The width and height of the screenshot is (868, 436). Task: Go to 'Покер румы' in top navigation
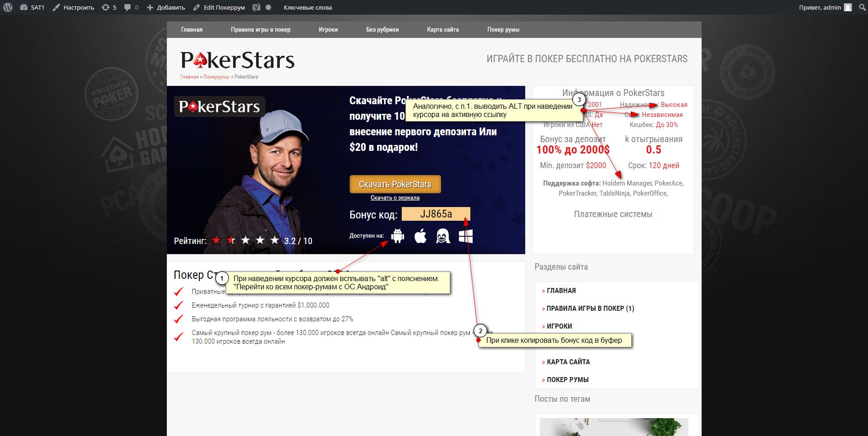click(x=503, y=30)
